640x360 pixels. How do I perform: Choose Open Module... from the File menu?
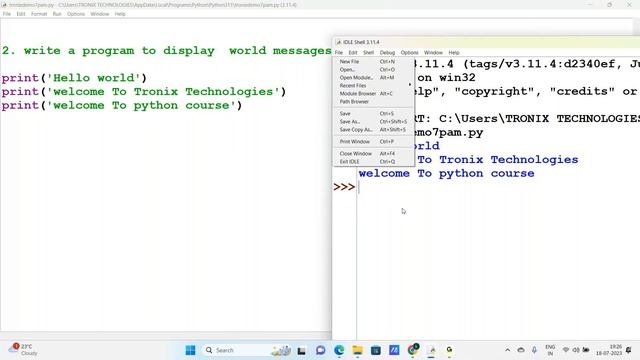pyautogui.click(x=374, y=78)
